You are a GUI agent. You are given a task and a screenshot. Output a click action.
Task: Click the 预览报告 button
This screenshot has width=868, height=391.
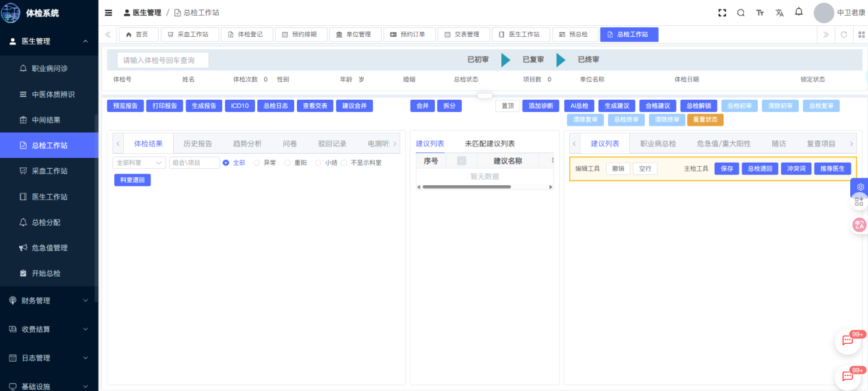click(x=125, y=106)
